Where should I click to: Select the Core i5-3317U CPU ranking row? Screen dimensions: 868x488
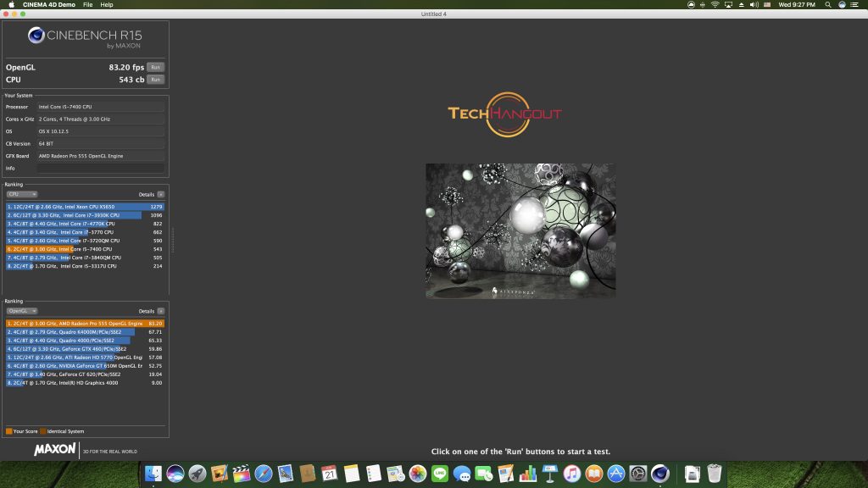click(85, 266)
